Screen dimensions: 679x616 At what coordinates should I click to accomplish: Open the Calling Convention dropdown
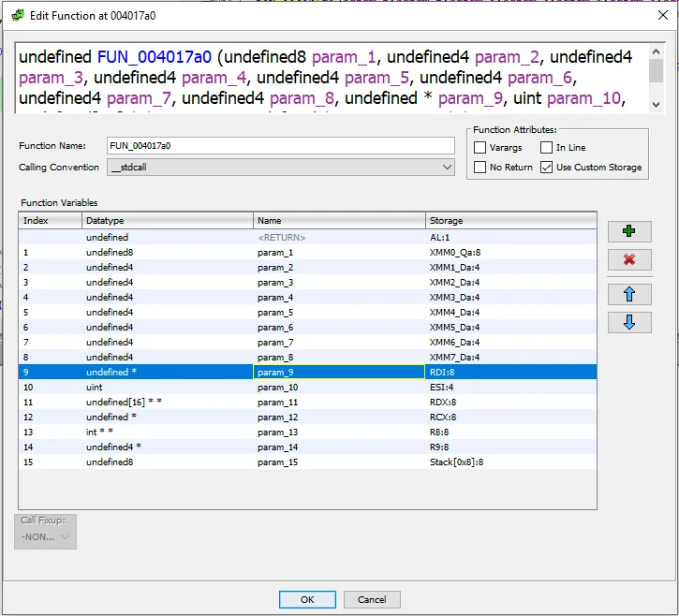pos(281,168)
